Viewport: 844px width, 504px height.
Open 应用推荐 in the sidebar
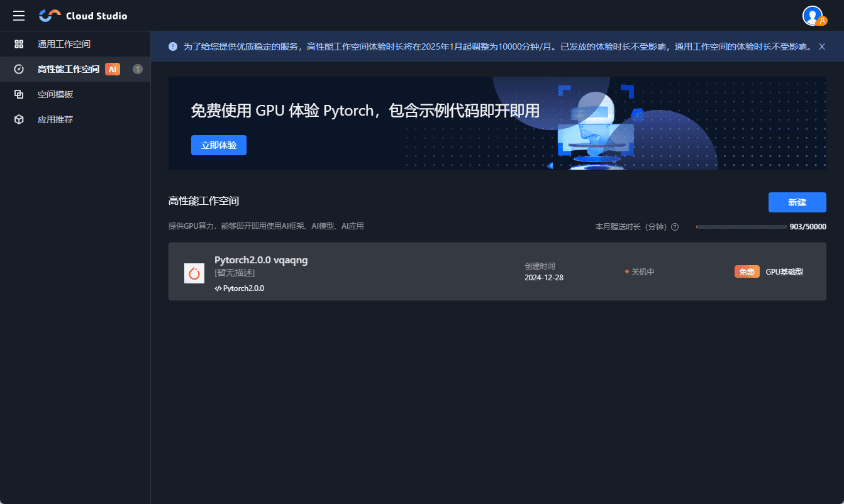tap(75, 119)
